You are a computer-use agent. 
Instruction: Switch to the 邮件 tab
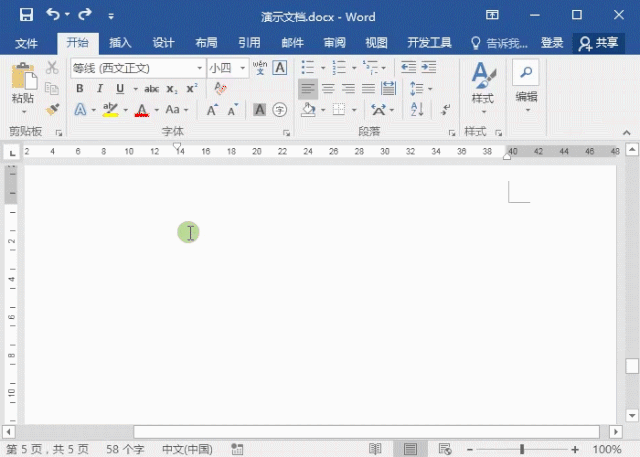coord(292,42)
